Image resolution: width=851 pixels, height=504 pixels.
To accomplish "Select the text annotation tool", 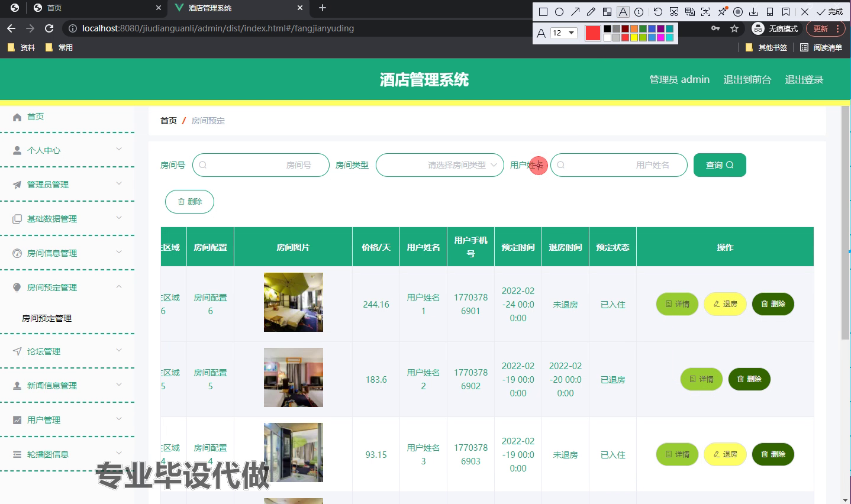I will [623, 12].
